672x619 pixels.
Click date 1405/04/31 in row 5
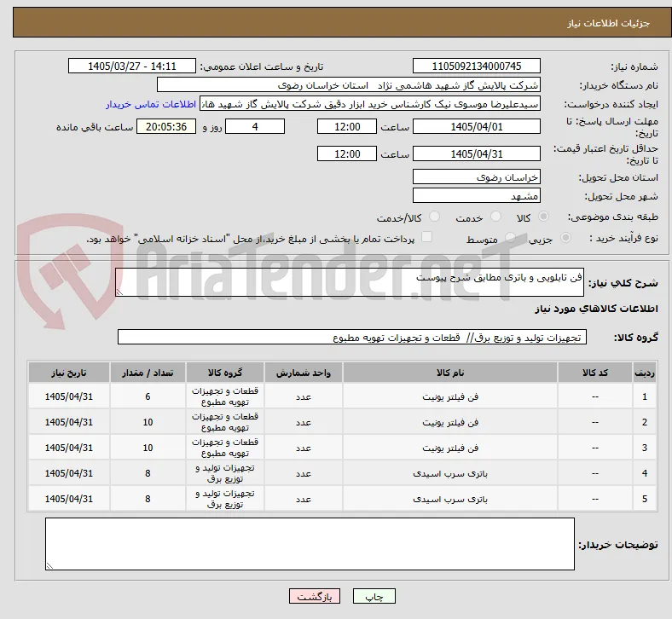click(x=69, y=499)
